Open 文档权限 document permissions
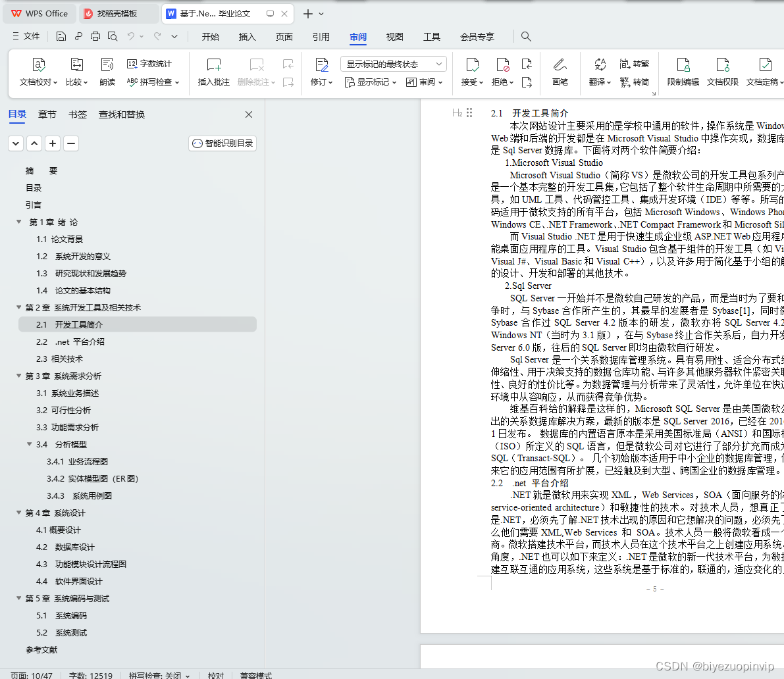The height and width of the screenshot is (679, 784). click(x=723, y=72)
